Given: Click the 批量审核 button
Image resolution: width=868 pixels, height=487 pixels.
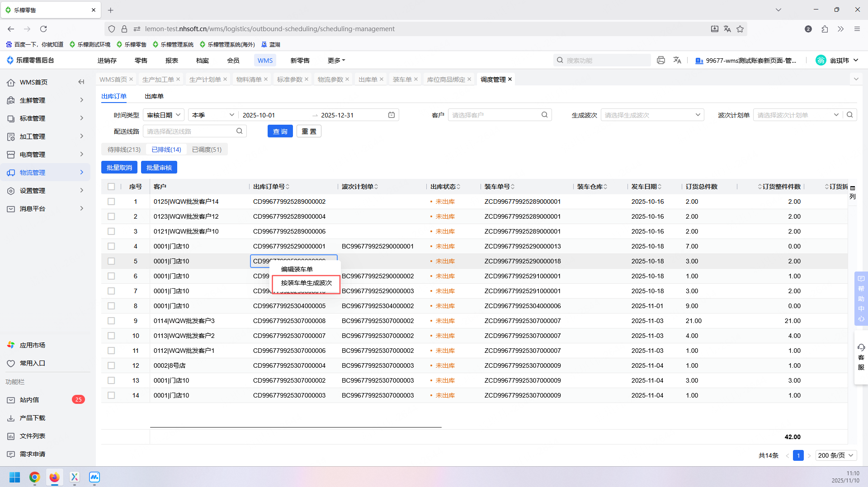Looking at the screenshot, I should 159,168.
